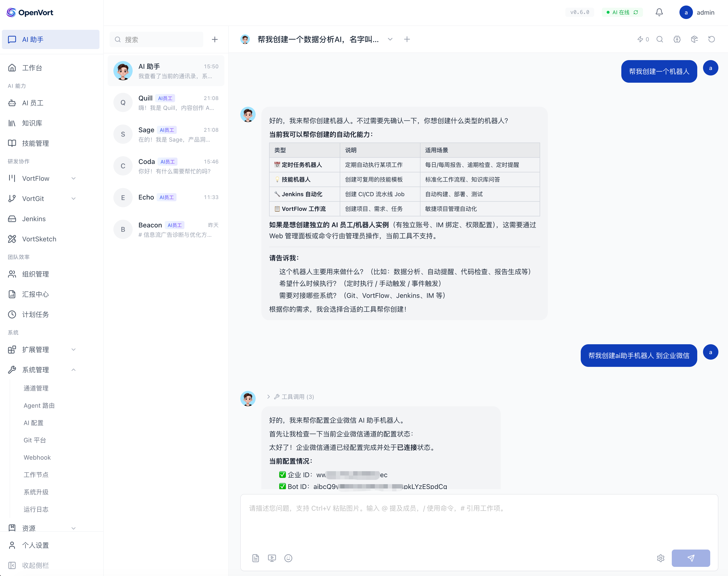Click the brain icon in chat header
This screenshot has width=728, height=576.
coord(677,39)
